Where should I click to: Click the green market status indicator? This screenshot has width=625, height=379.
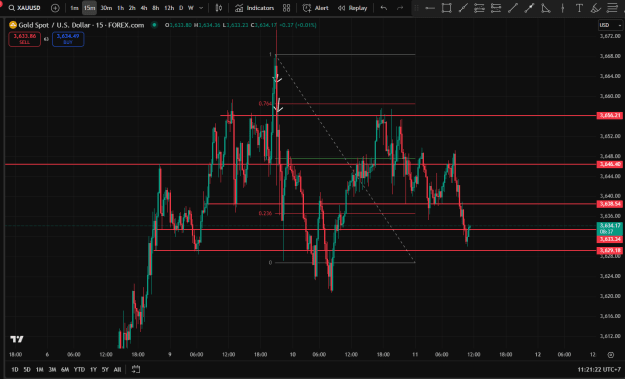pos(154,25)
